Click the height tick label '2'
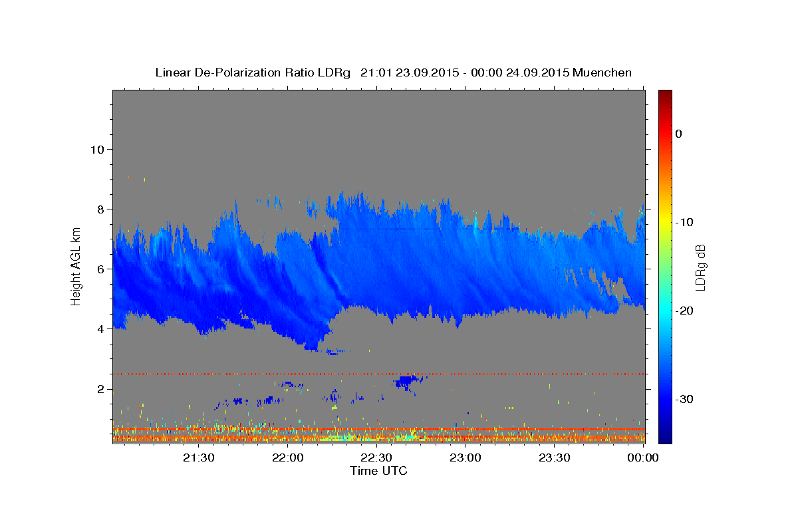 100,389
